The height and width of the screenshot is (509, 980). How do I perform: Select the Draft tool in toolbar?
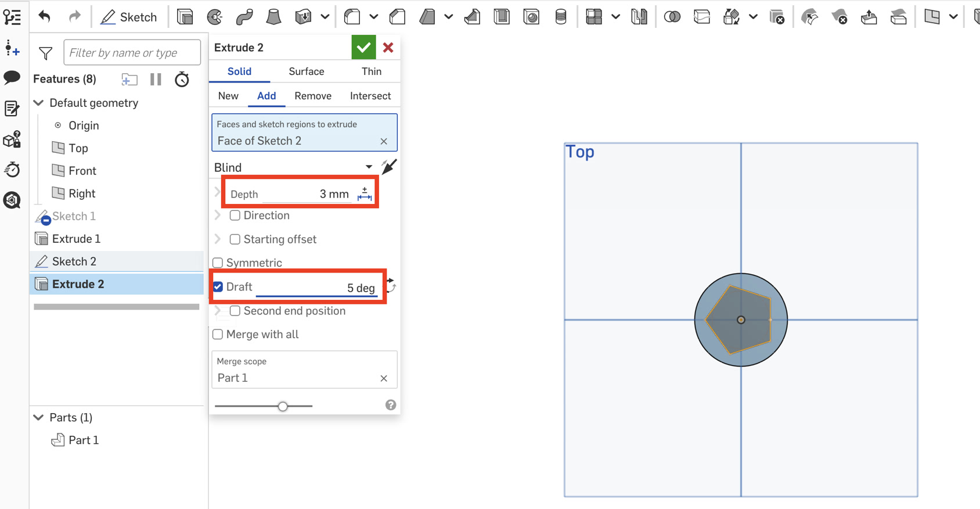[x=427, y=17]
